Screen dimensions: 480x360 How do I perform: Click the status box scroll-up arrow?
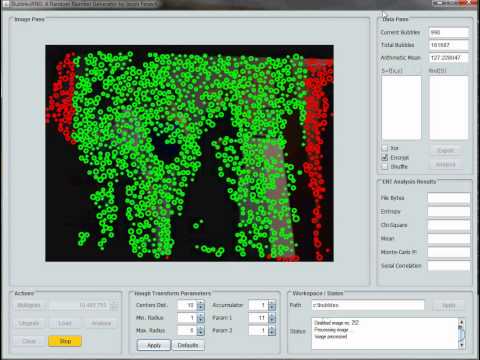click(462, 322)
